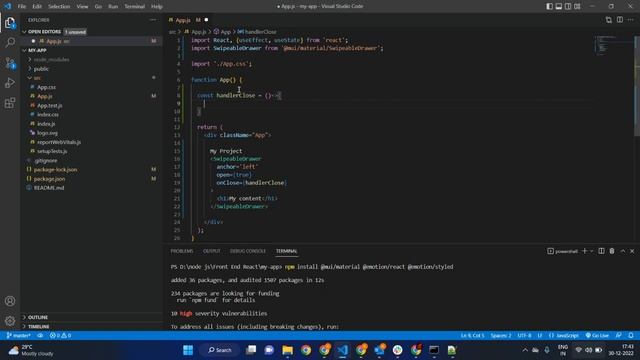Open index.js in the file tree
The height and width of the screenshot is (360, 640).
46,124
